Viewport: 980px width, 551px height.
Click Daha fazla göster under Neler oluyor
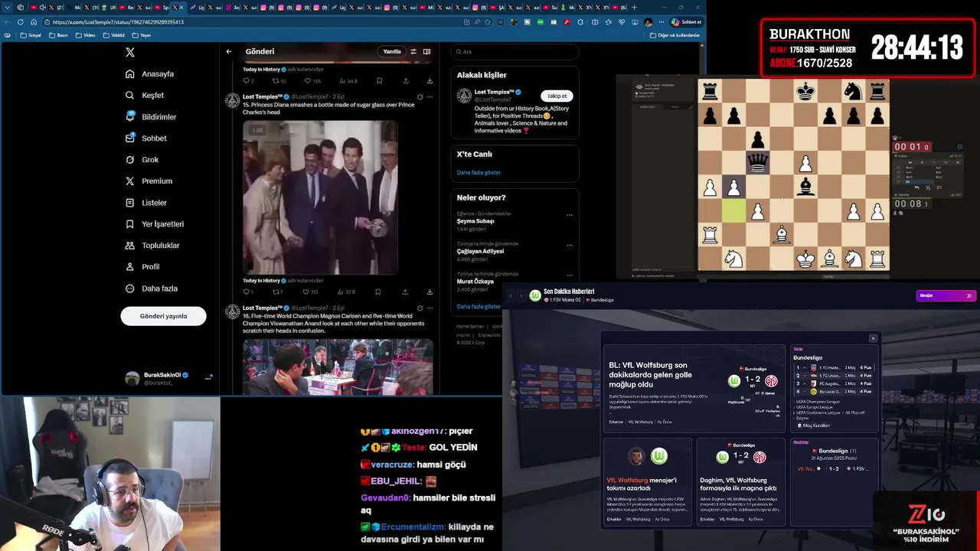click(x=479, y=307)
